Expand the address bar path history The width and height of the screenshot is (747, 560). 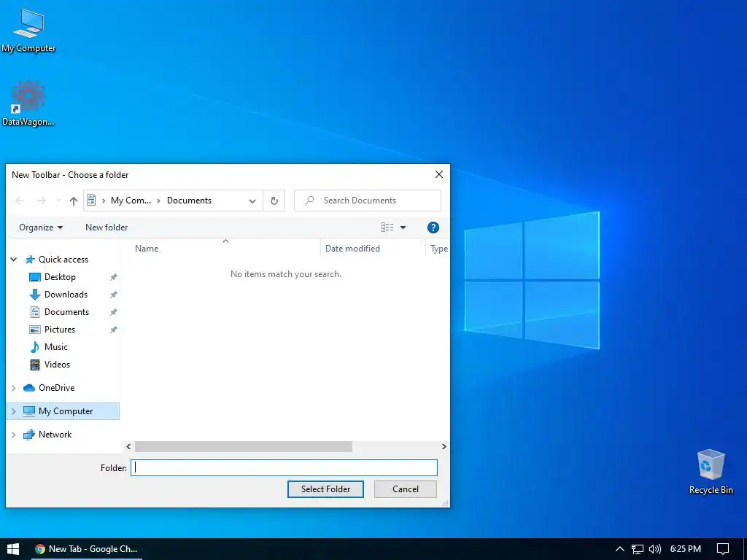point(252,201)
